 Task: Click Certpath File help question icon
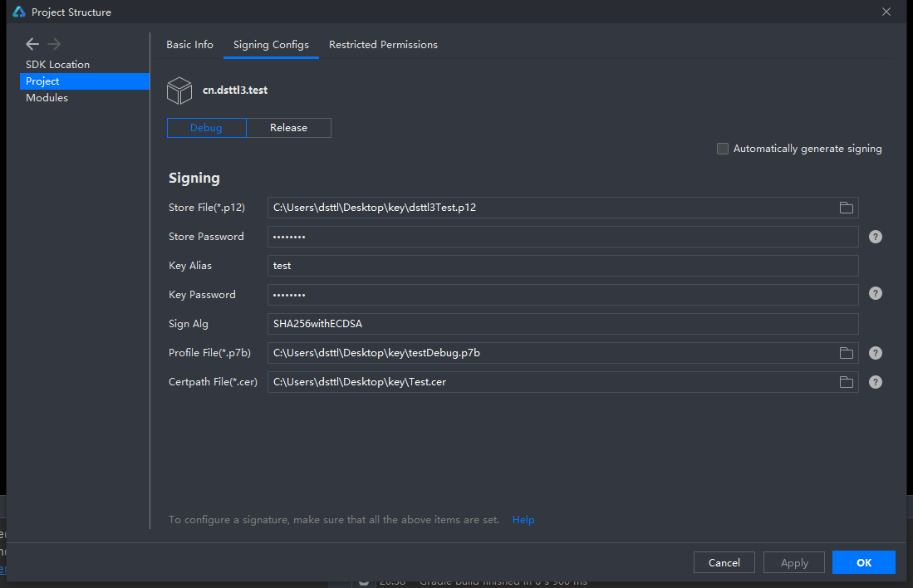[x=876, y=382]
